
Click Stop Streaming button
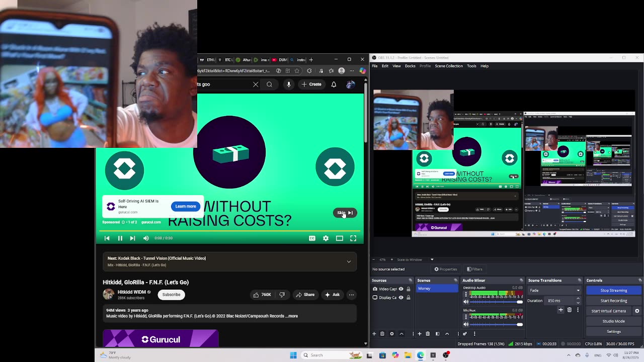(614, 291)
